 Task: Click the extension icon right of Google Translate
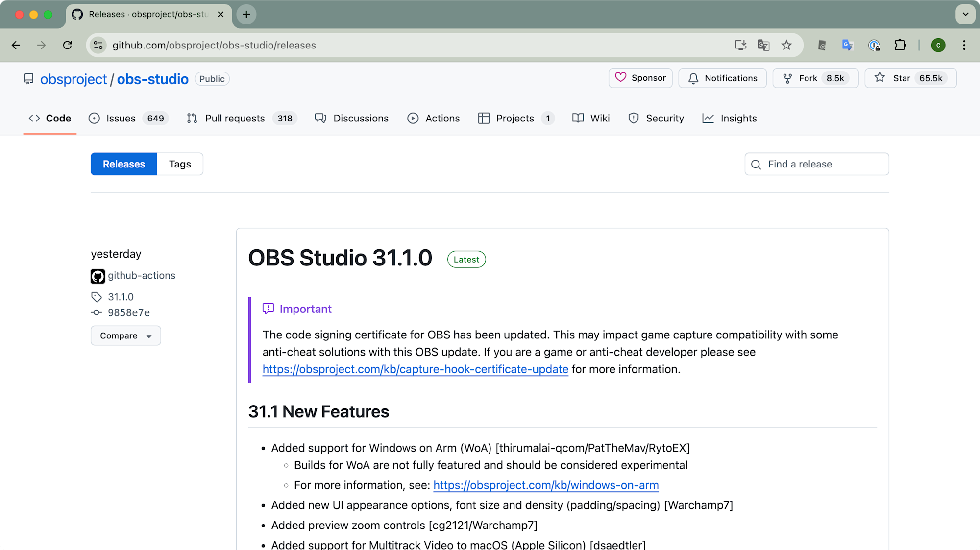point(874,45)
